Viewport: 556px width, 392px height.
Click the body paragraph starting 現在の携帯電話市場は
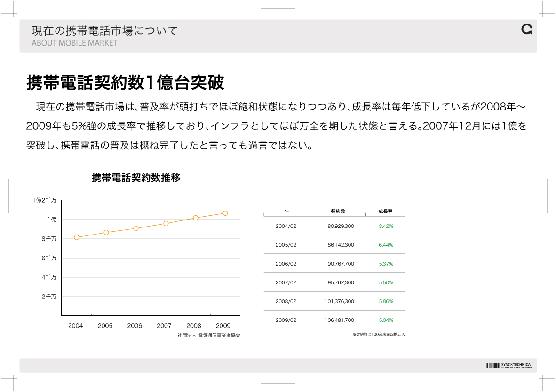276,126
